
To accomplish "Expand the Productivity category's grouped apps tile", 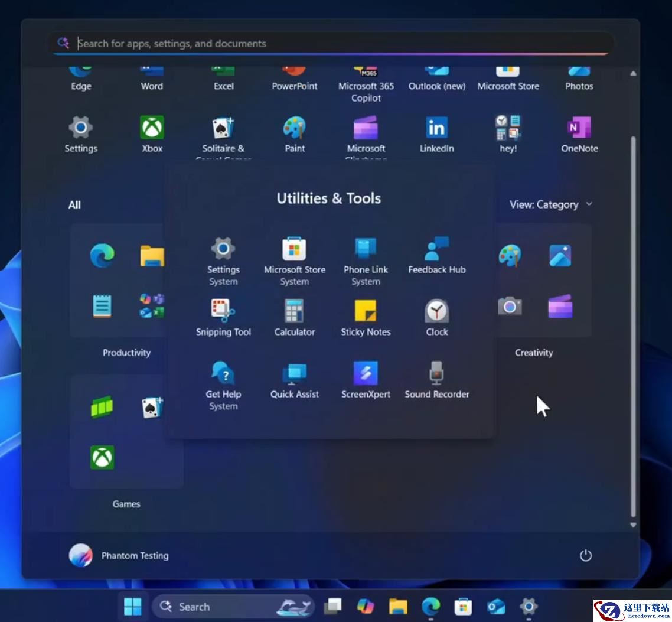I will coord(152,306).
